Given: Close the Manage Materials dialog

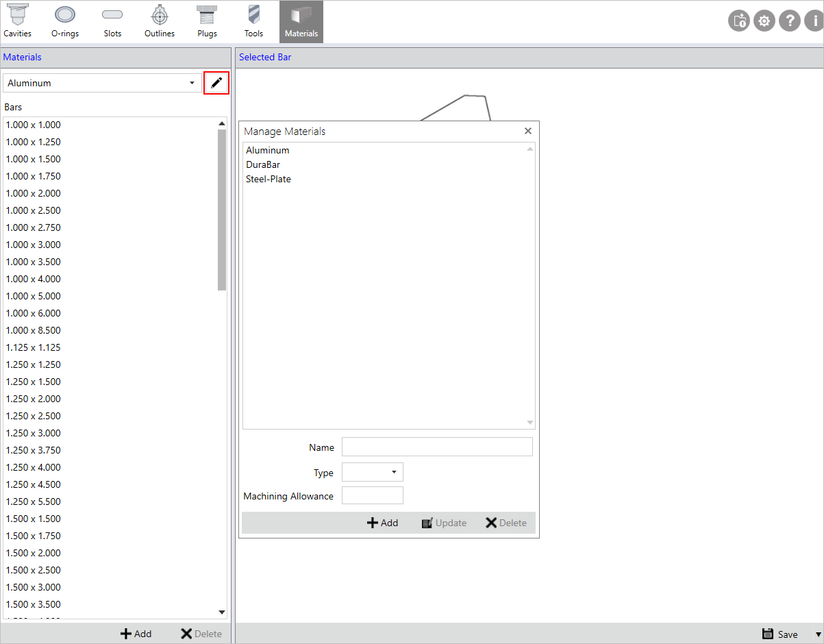Looking at the screenshot, I should click(527, 131).
